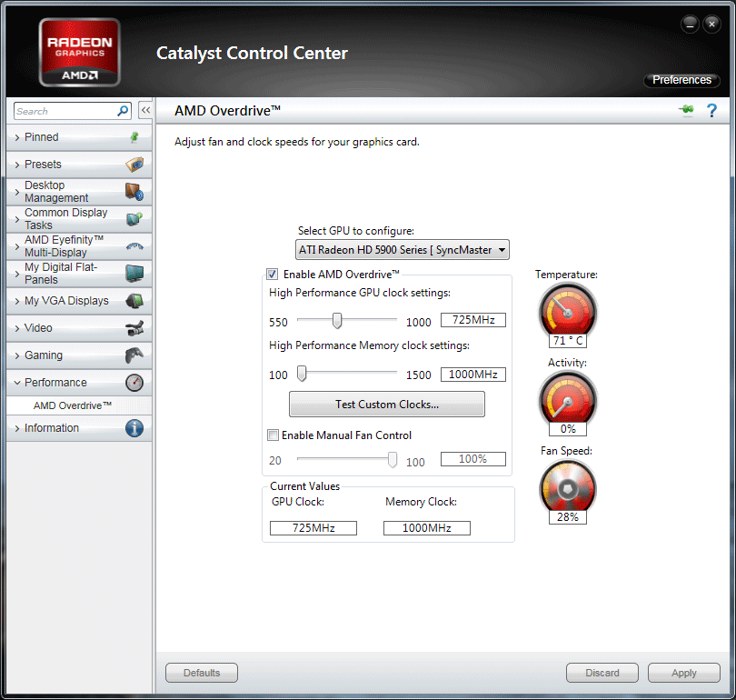Click the current Memory Clock 1000MHz value
The height and width of the screenshot is (700, 736).
click(x=427, y=528)
